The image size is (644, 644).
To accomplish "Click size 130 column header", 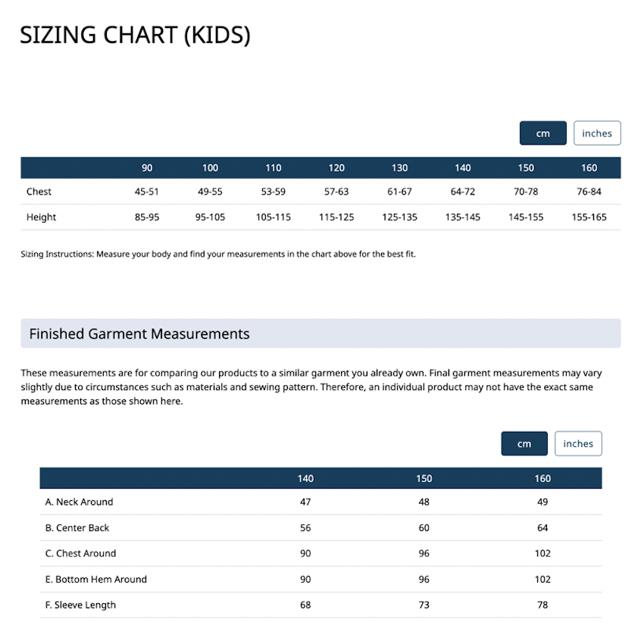I will click(x=399, y=168).
